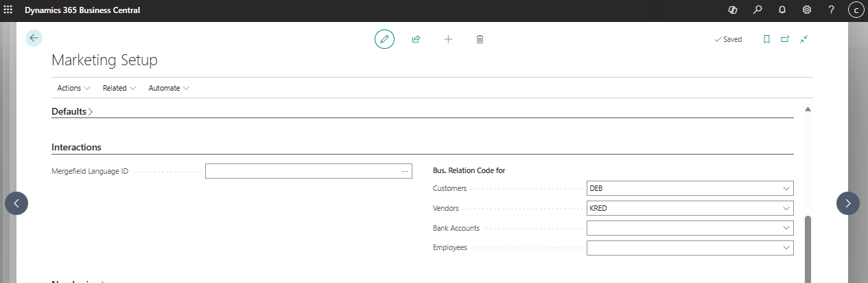Click the share icon
The image size is (868, 283).
[x=416, y=39]
